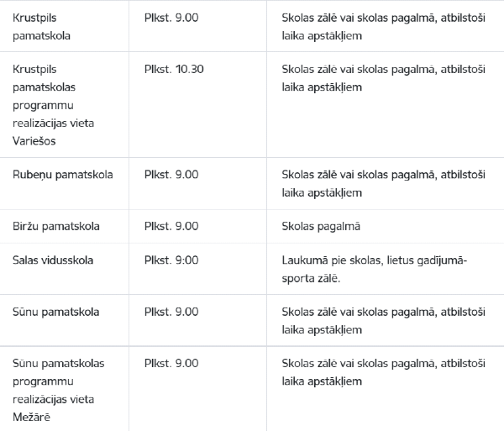504x431 pixels.
Task: Click the Sūnu pamatskola time cell
Action: (171, 312)
